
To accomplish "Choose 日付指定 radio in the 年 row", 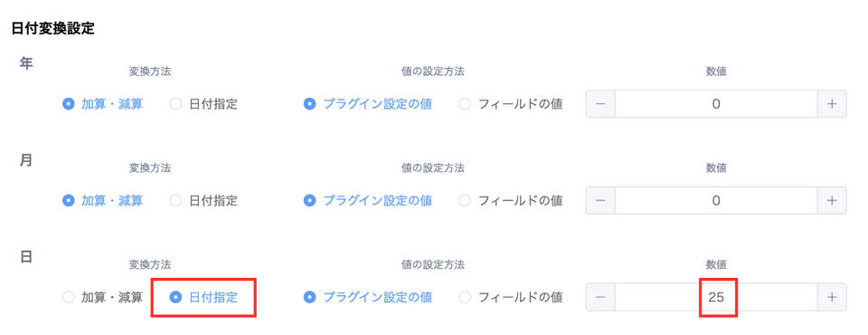I will 203,104.
